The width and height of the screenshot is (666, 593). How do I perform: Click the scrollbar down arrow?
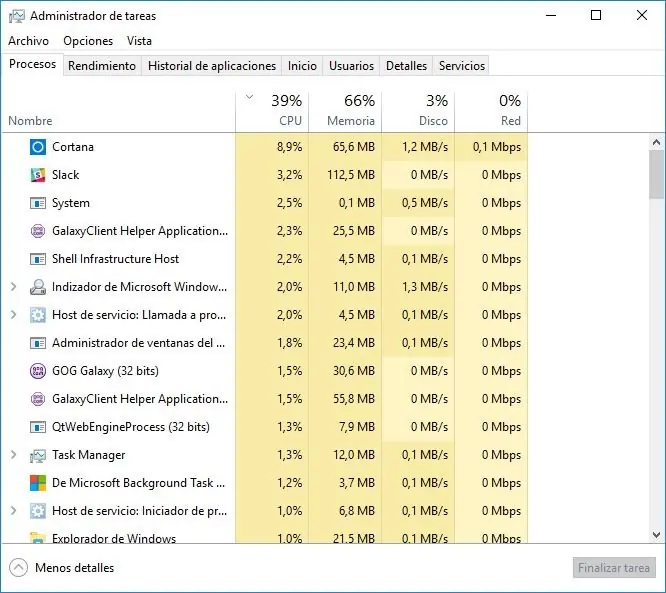coord(656,535)
